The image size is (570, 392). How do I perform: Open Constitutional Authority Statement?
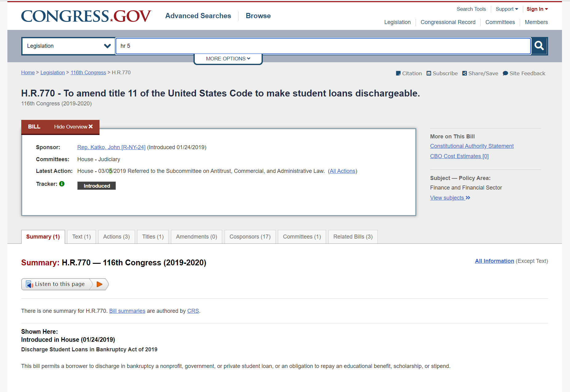point(472,146)
